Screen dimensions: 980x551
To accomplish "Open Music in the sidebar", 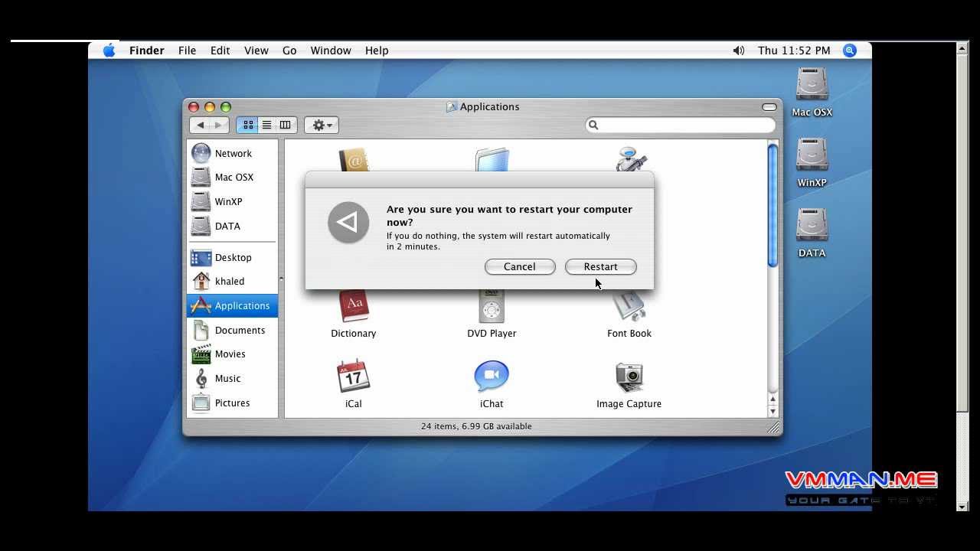I will pos(232,378).
